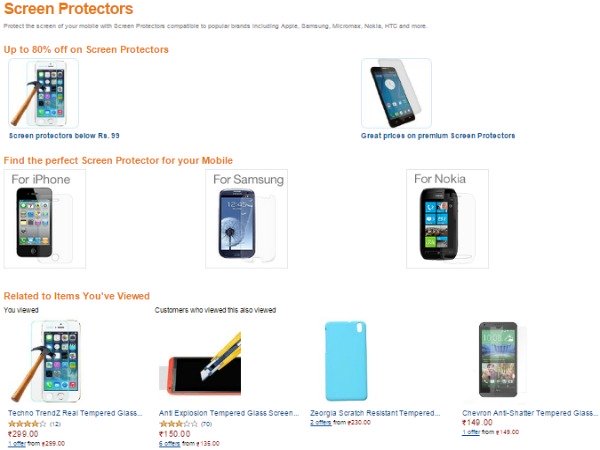Select the 'For Samsung' screen protector tile
This screenshot has width=600, height=450.
[x=246, y=218]
